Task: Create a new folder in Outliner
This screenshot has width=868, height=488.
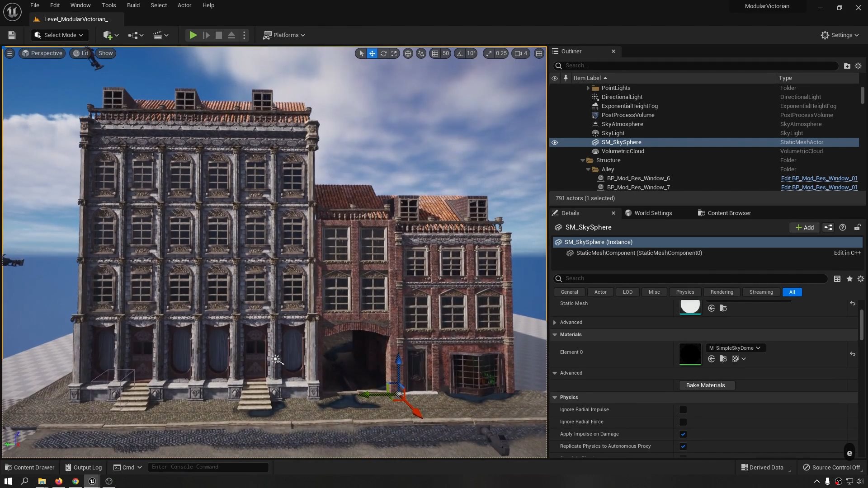Action: [847, 66]
